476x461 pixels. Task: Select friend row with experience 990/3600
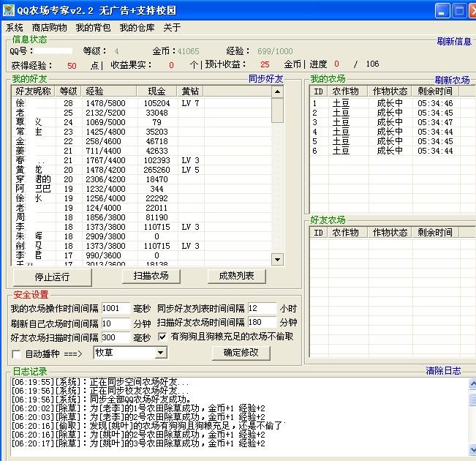tap(141, 255)
